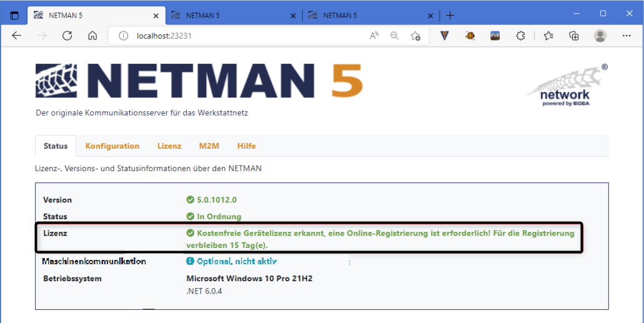Open the Lizenz tab
The height and width of the screenshot is (323, 644).
[169, 146]
